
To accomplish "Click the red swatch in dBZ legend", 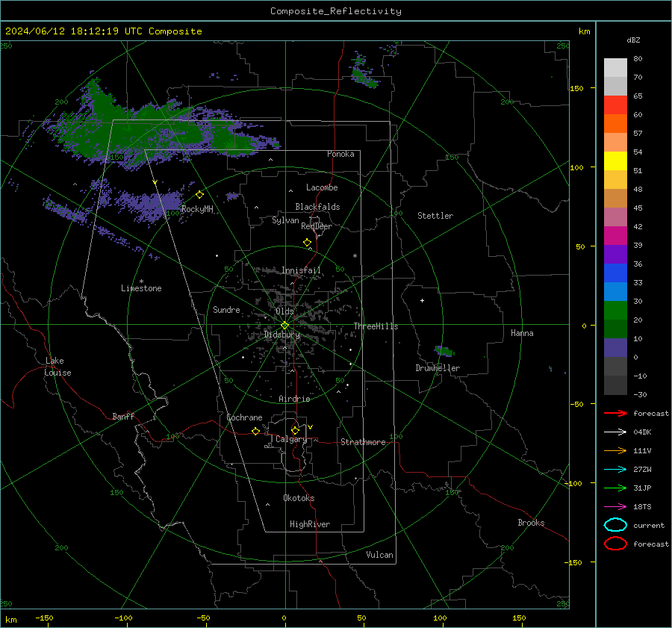I will (x=615, y=105).
